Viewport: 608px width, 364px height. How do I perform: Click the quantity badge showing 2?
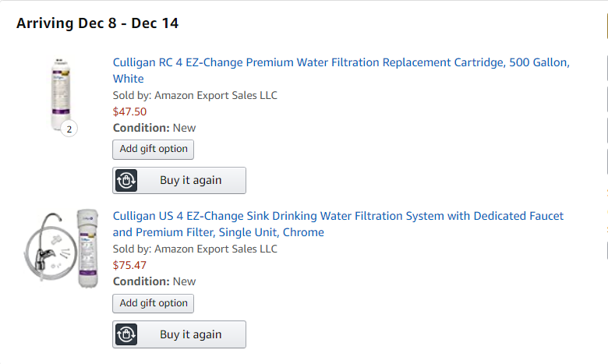(x=69, y=129)
